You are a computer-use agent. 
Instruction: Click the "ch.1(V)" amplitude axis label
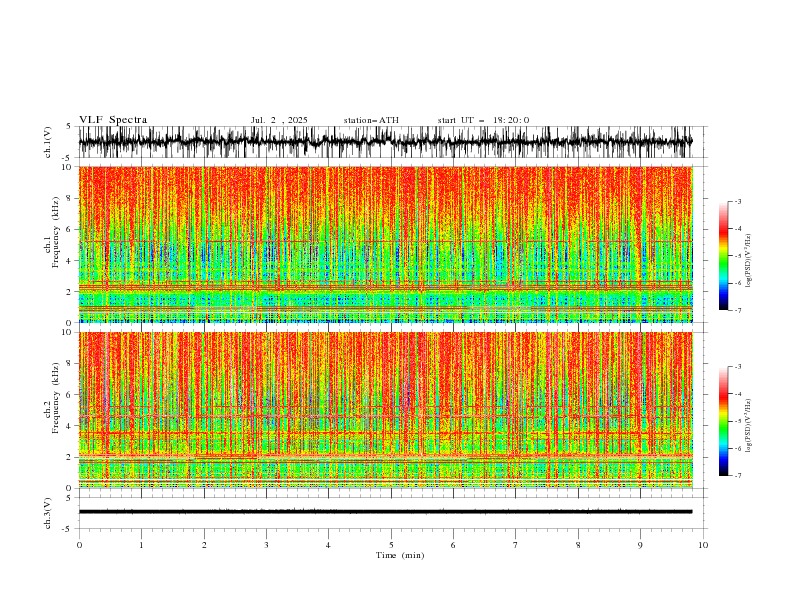click(x=48, y=142)
